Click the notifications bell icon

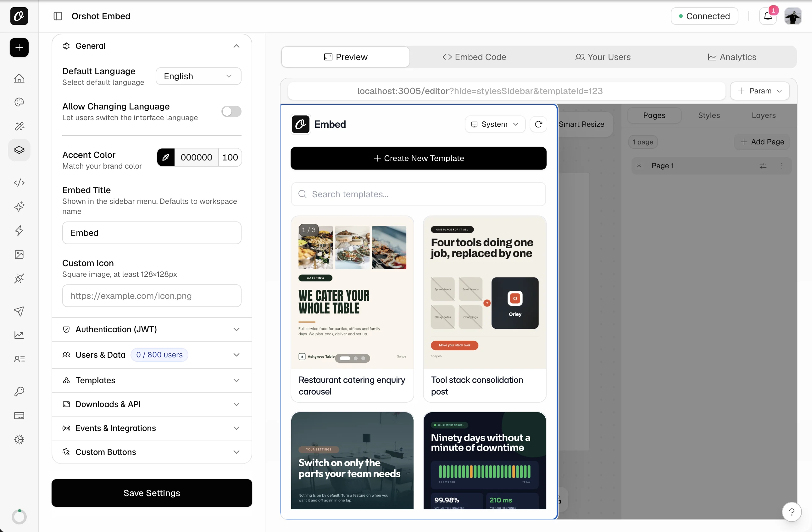pyautogui.click(x=768, y=16)
